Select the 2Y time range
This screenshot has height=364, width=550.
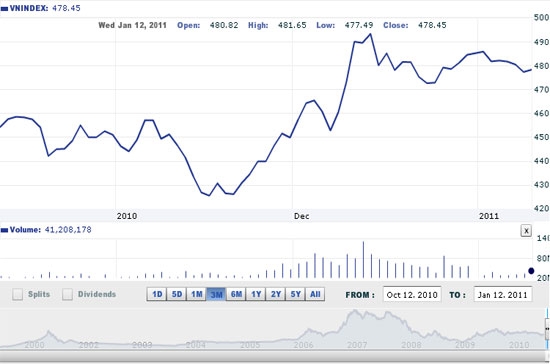[276, 294]
